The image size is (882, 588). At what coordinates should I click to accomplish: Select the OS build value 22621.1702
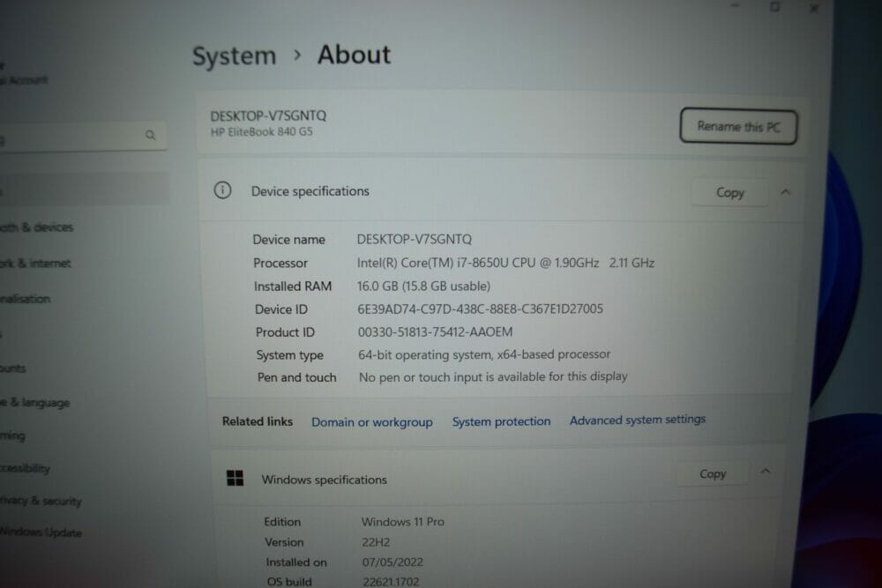coord(391,581)
